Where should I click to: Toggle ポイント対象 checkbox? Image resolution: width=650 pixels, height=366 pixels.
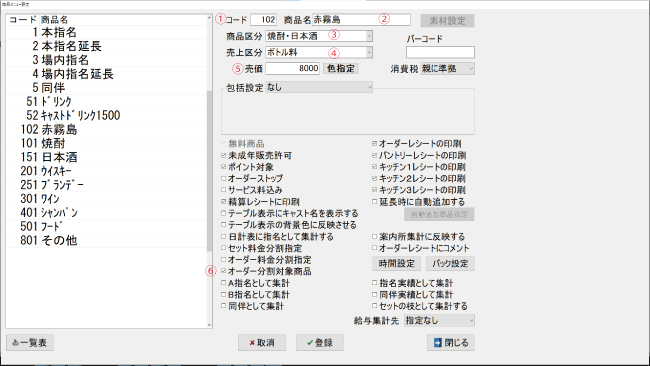tap(223, 167)
